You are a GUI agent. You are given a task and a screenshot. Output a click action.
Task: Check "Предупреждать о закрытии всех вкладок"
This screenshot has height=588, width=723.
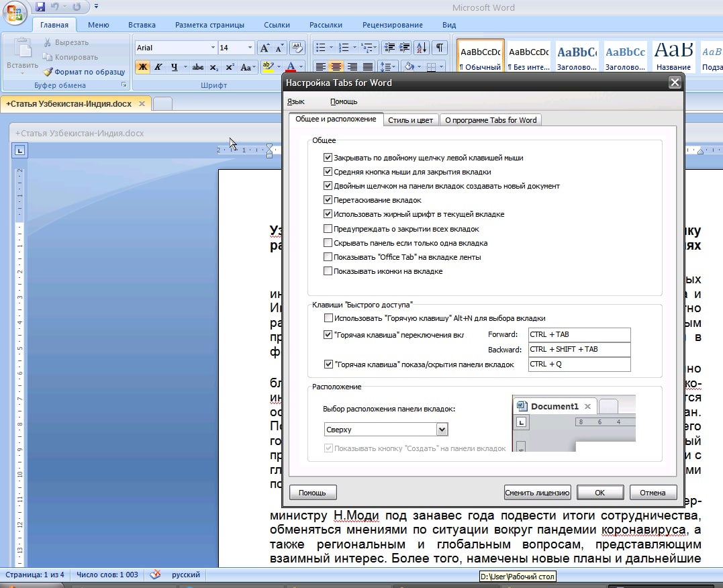click(328, 229)
